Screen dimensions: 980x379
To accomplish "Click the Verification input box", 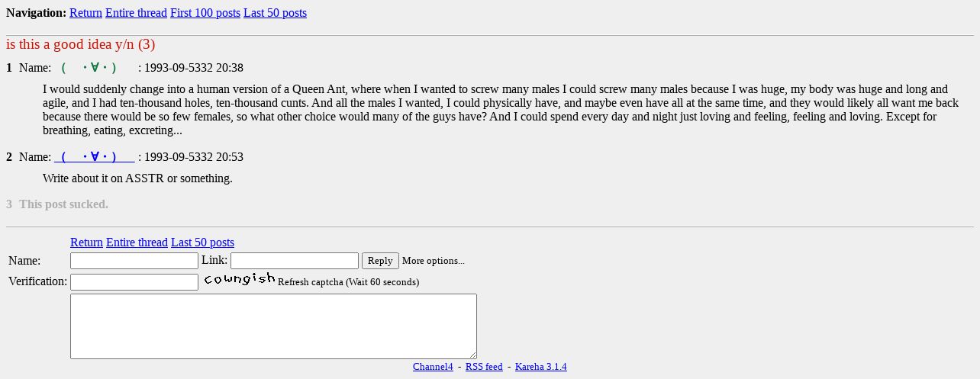I will (134, 282).
